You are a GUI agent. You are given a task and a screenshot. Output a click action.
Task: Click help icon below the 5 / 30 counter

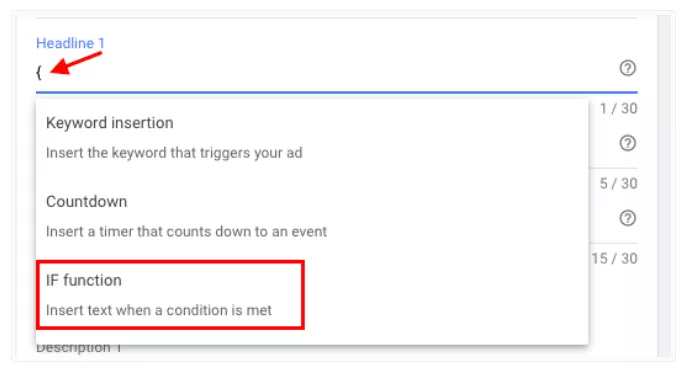click(x=627, y=218)
